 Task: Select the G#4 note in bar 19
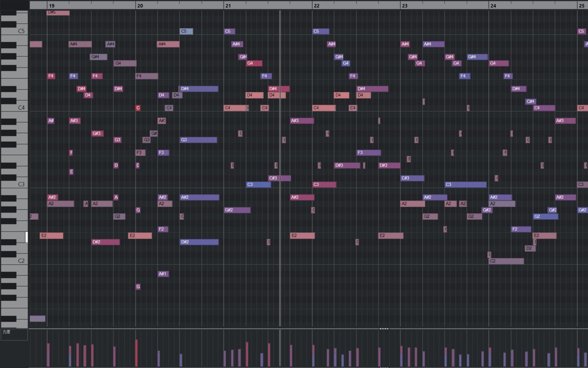coord(99,57)
